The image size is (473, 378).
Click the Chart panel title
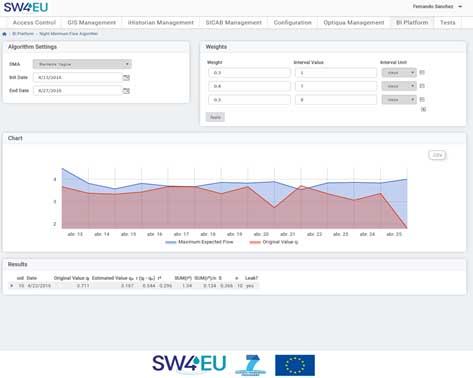[x=15, y=138]
